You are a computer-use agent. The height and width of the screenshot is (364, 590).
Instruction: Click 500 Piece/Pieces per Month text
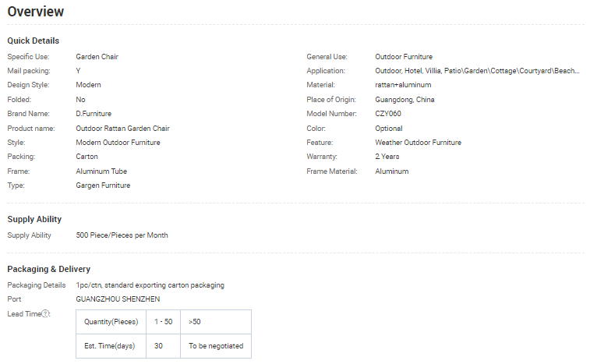click(122, 235)
